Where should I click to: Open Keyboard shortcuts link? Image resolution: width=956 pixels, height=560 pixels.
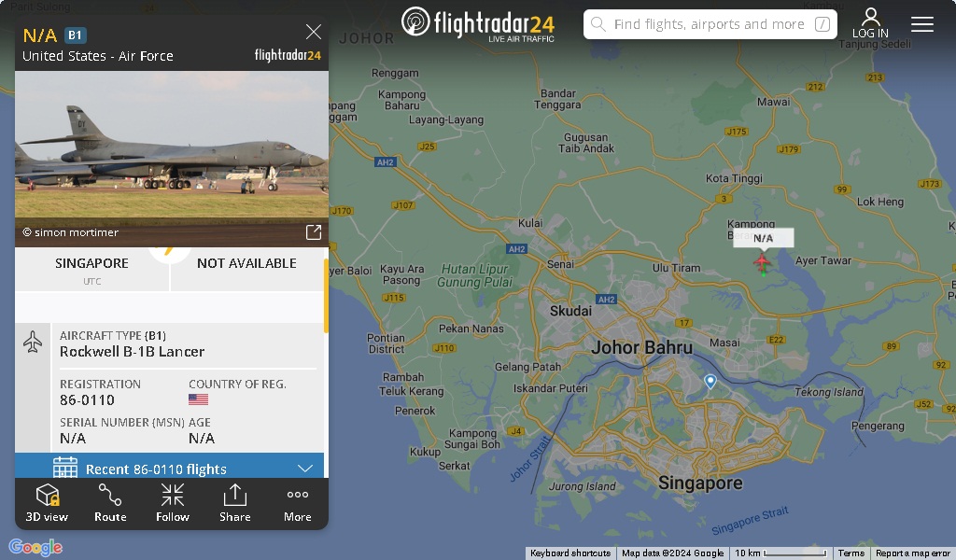click(570, 553)
